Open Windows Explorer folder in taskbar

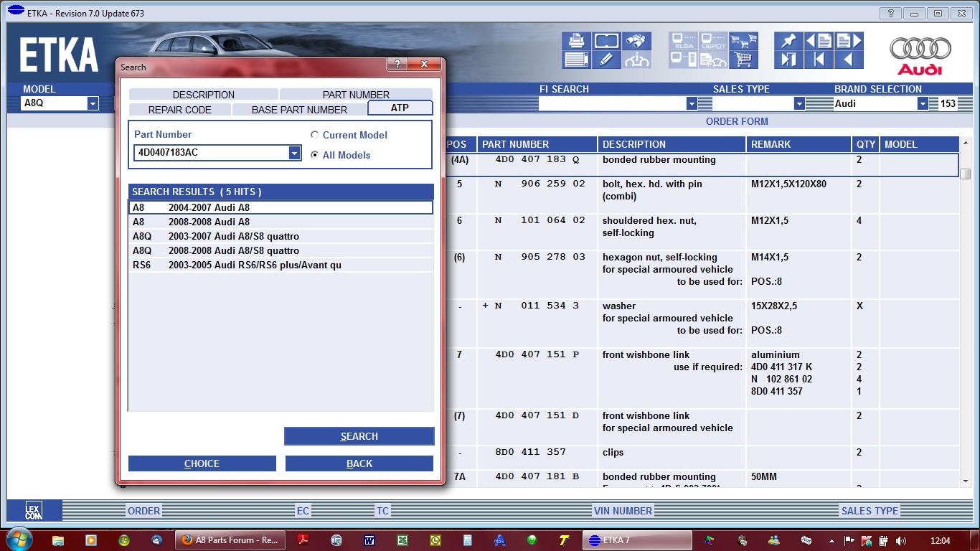pyautogui.click(x=58, y=540)
